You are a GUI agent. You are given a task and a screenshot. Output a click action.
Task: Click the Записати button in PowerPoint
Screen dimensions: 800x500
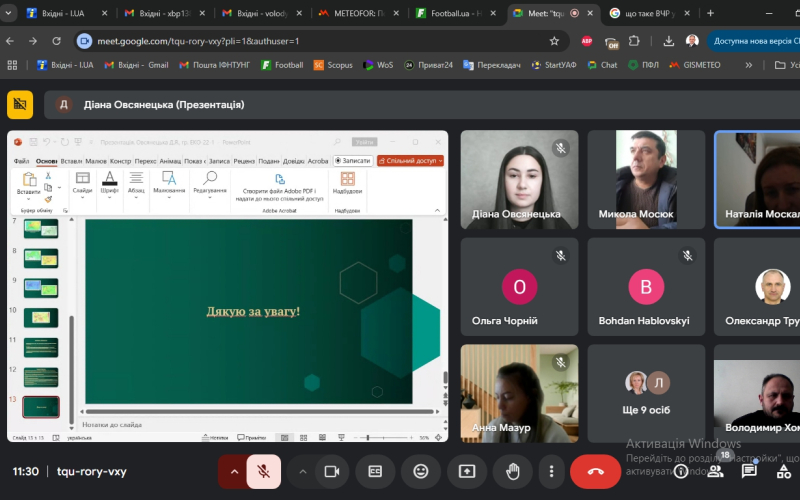(x=353, y=161)
